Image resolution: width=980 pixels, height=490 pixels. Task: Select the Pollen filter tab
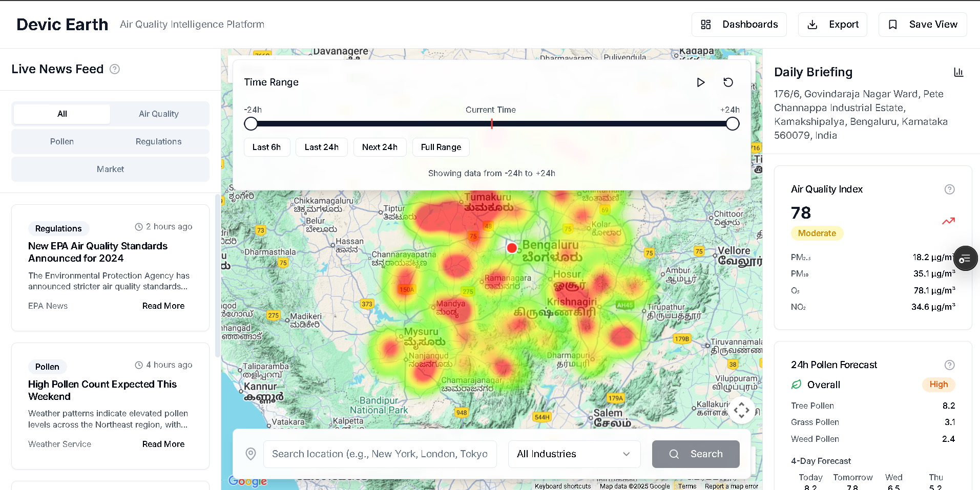coord(62,142)
